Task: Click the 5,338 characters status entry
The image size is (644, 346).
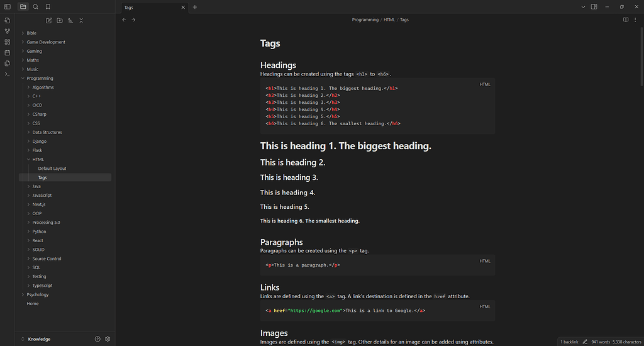Action: pos(627,342)
